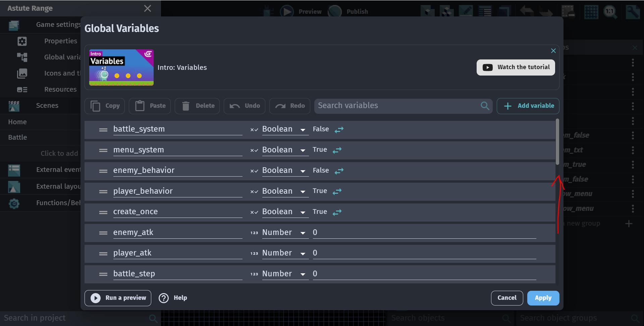Toggle battle_system value with swap arrows

(339, 130)
